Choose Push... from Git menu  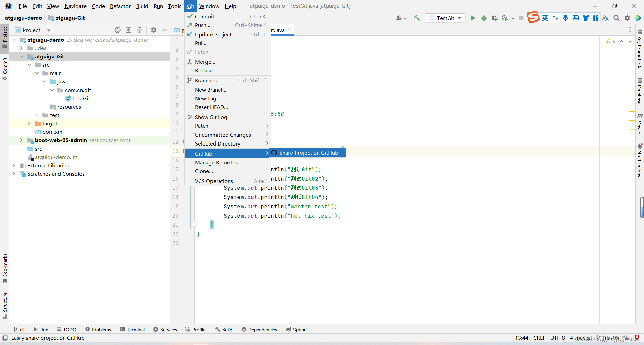tap(228, 25)
